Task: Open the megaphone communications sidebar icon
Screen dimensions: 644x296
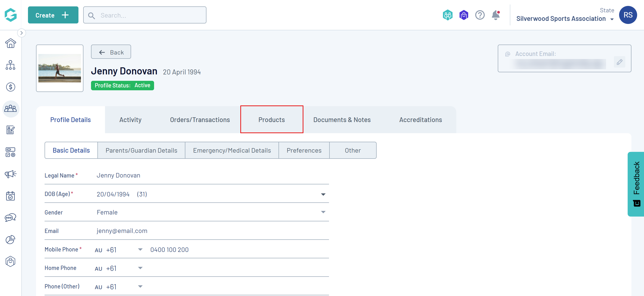Action: tap(10, 174)
